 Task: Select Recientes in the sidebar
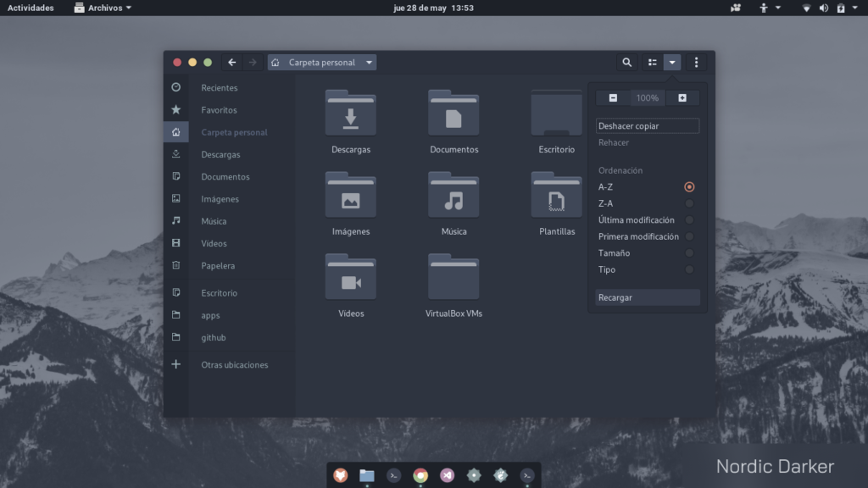click(x=219, y=87)
